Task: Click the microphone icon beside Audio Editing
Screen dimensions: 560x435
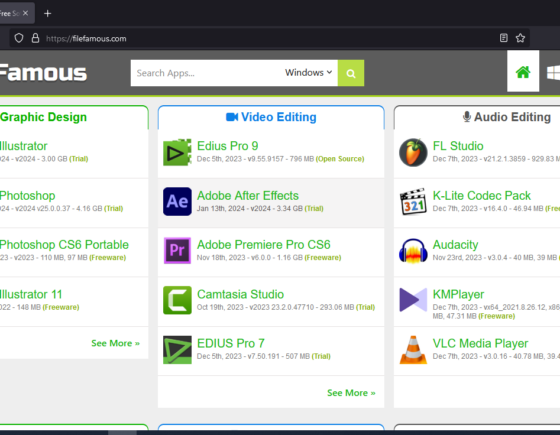Action: pos(466,116)
